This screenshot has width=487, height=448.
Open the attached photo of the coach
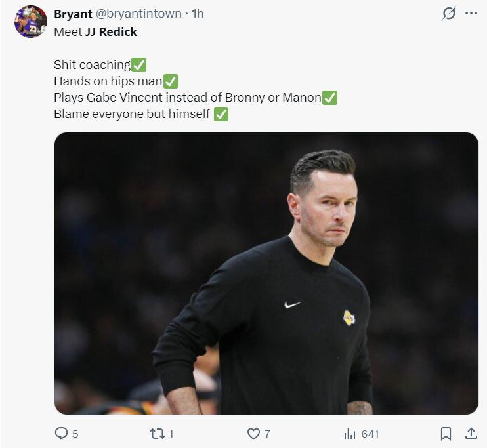(266, 273)
